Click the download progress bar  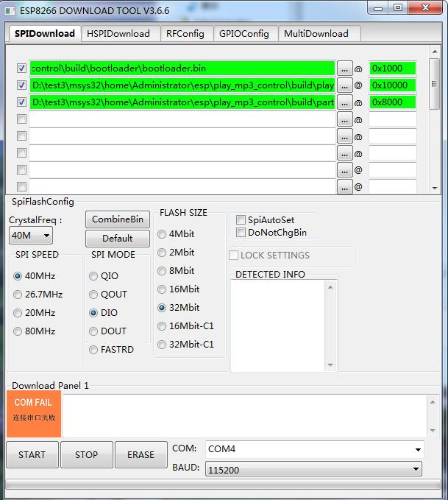(x=223, y=485)
